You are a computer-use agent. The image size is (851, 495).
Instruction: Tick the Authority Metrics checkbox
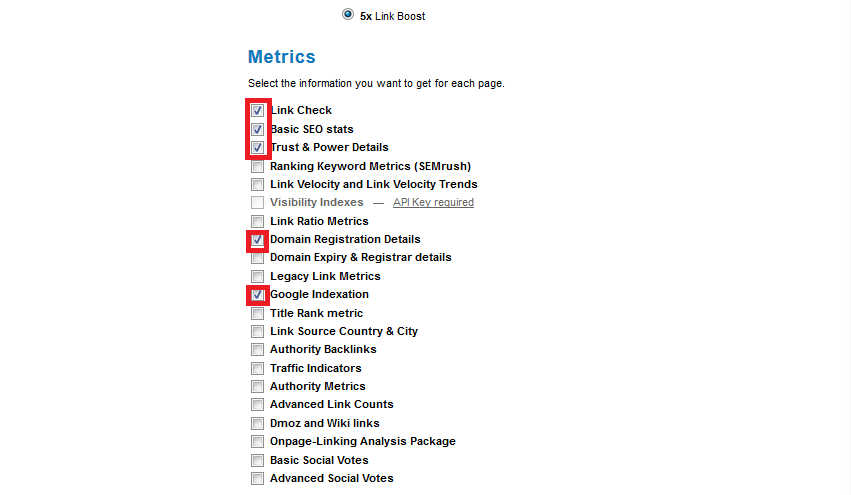pos(258,386)
